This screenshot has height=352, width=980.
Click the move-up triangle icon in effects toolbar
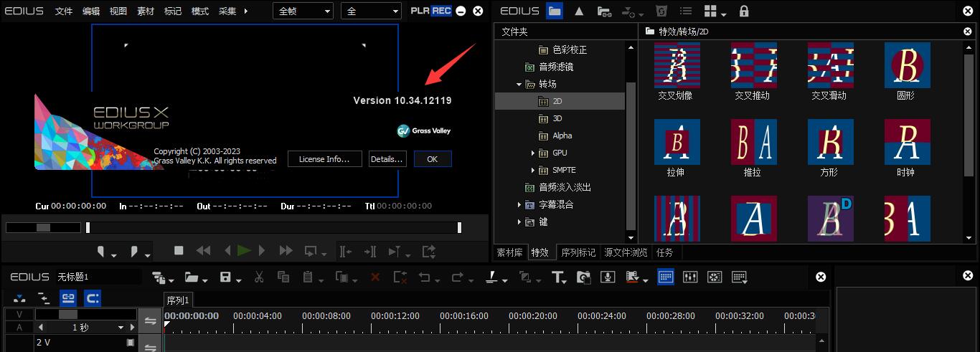tap(579, 11)
